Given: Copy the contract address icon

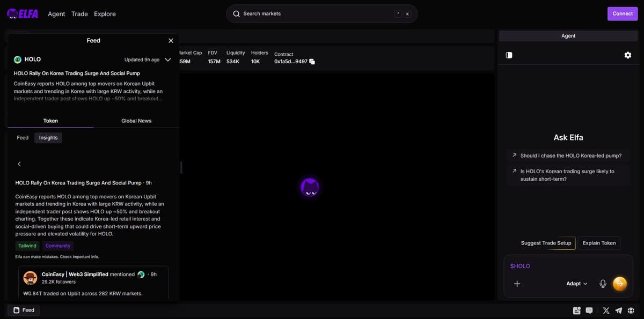Looking at the screenshot, I should click(x=312, y=62).
